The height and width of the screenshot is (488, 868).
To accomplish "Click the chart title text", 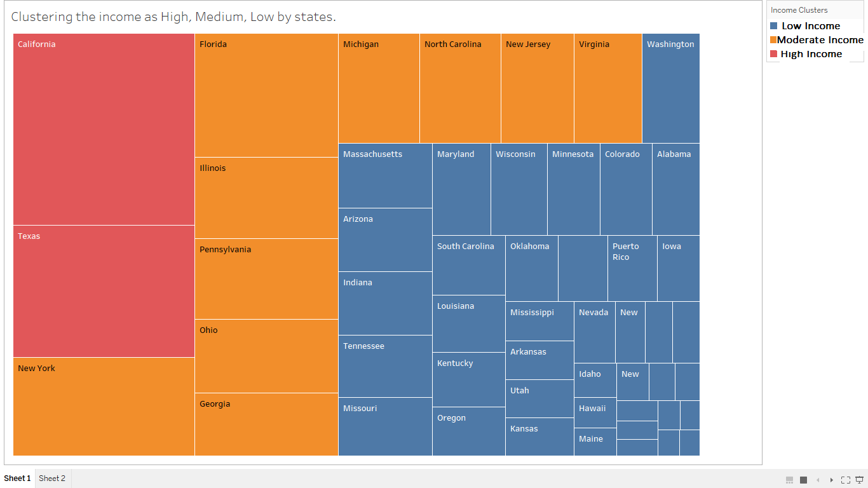I will [173, 17].
